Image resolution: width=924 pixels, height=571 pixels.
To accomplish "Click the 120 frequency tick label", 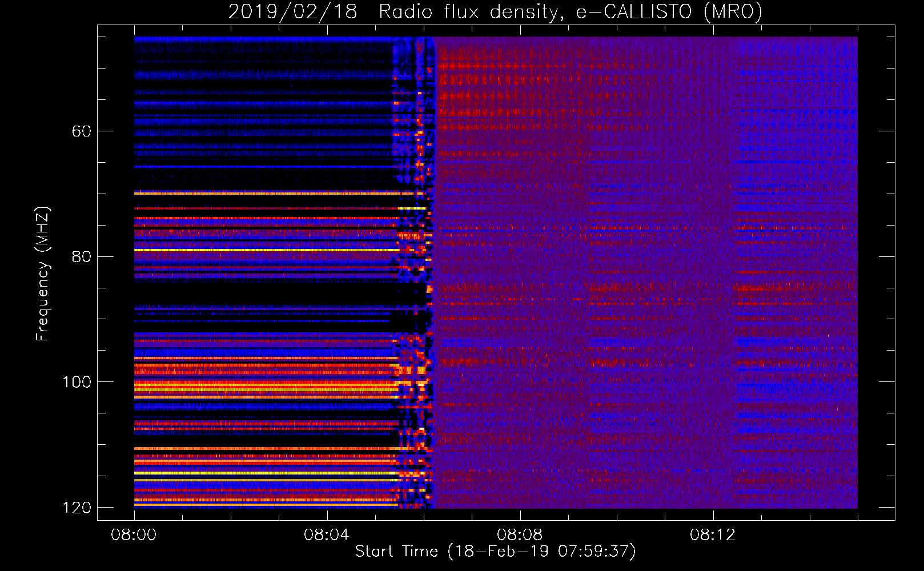I will click(x=77, y=508).
